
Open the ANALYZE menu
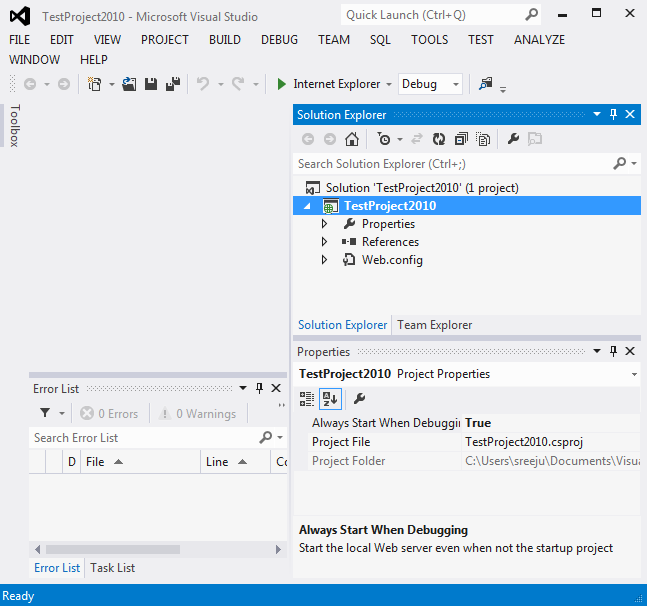coord(539,40)
